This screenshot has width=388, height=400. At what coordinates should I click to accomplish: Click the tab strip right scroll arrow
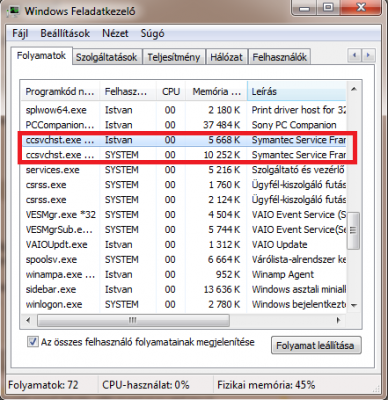pos(368,55)
